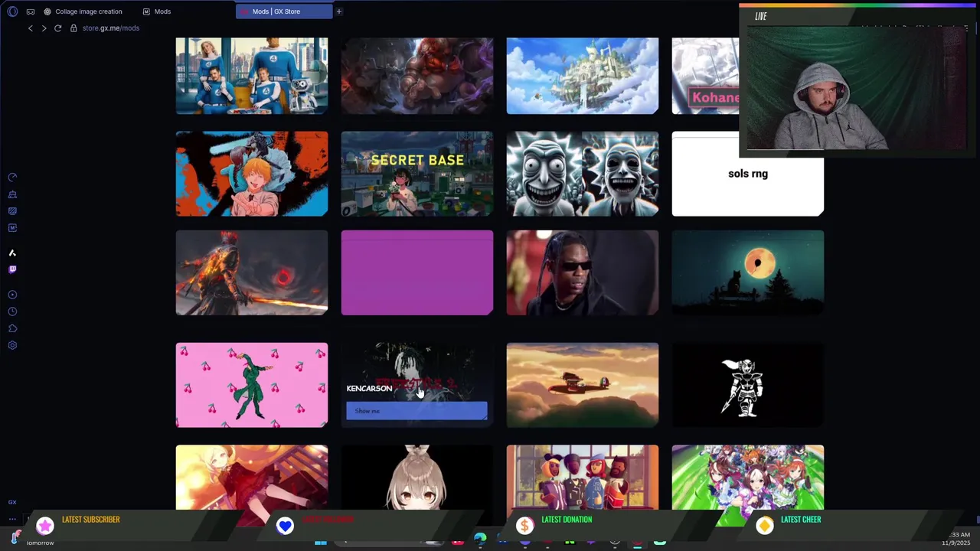Open the sidebar three-dots menu

click(x=12, y=519)
